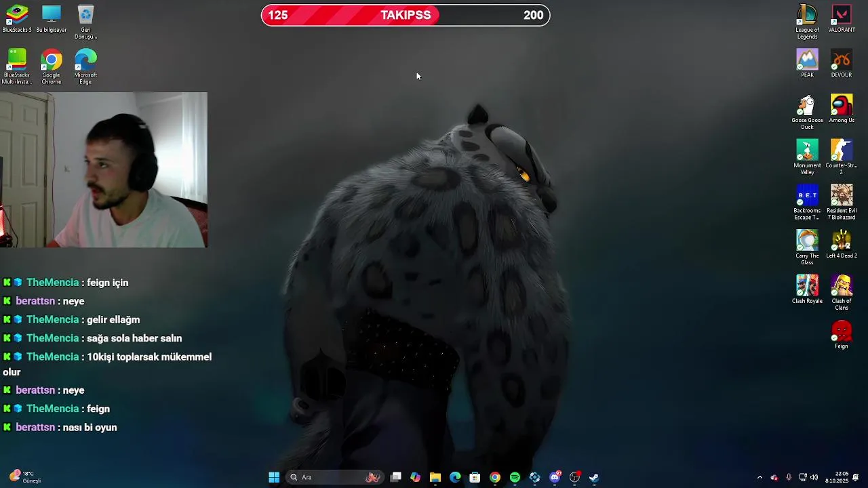Click chat message "nası bi oyun"
This screenshot has height=488, width=868.
(90, 428)
